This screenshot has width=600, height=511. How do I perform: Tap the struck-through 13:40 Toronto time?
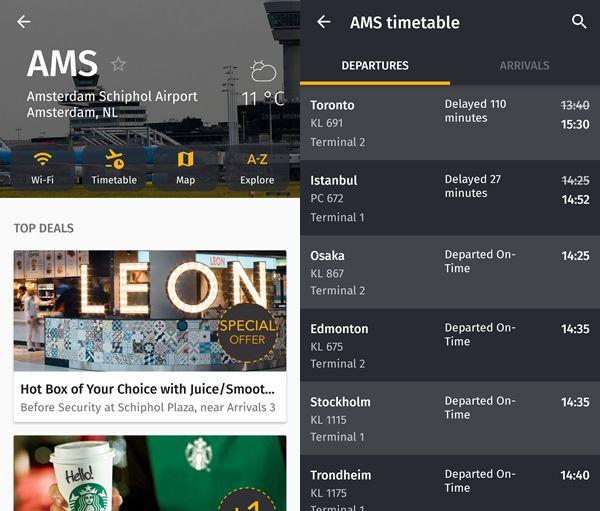[x=575, y=105]
